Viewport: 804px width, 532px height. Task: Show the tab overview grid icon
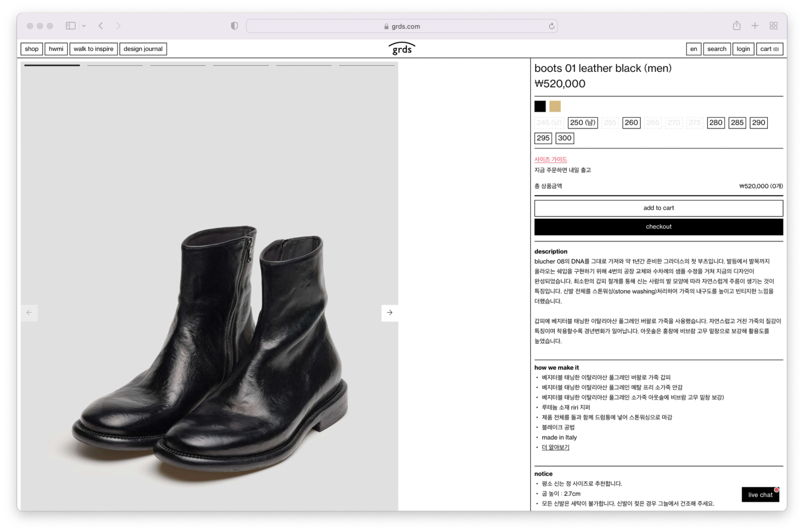[x=774, y=26]
